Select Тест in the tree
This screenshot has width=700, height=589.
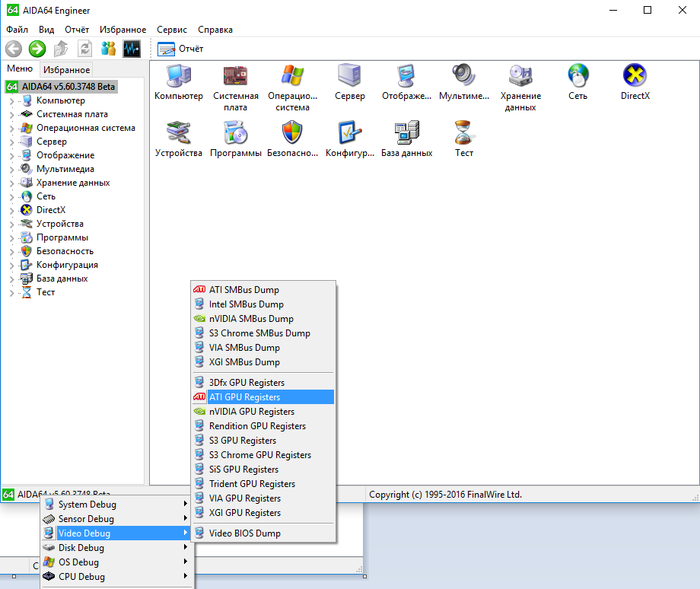[46, 292]
